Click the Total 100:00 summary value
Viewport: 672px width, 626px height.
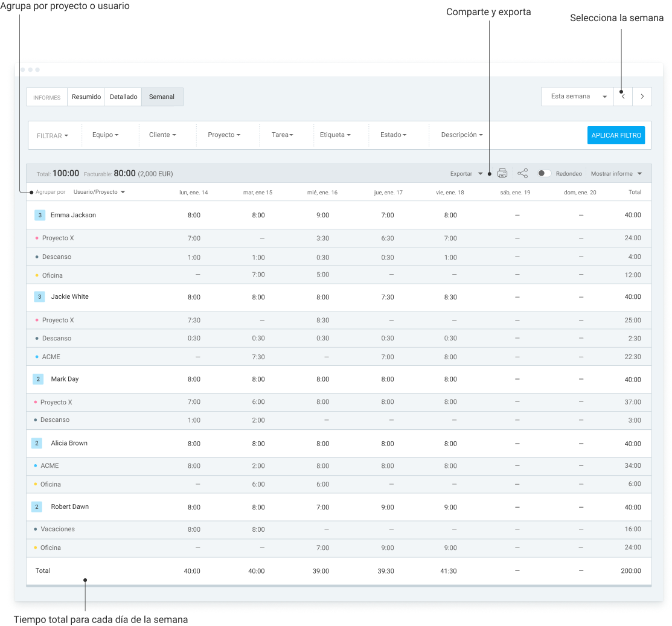click(x=66, y=173)
